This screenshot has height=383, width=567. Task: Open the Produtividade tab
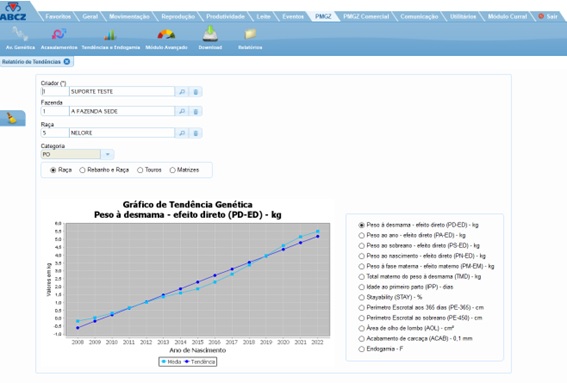225,16
